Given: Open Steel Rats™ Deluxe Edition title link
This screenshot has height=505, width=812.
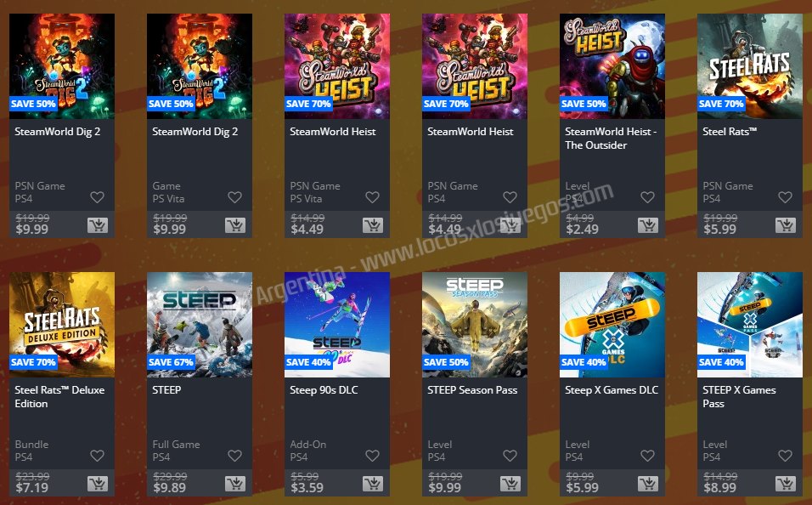Looking at the screenshot, I should [x=59, y=397].
